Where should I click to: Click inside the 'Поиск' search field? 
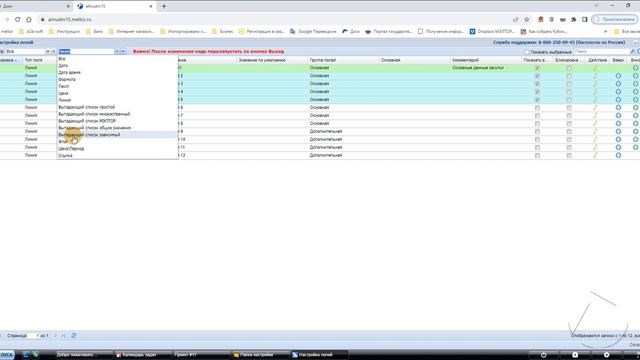click(602, 52)
